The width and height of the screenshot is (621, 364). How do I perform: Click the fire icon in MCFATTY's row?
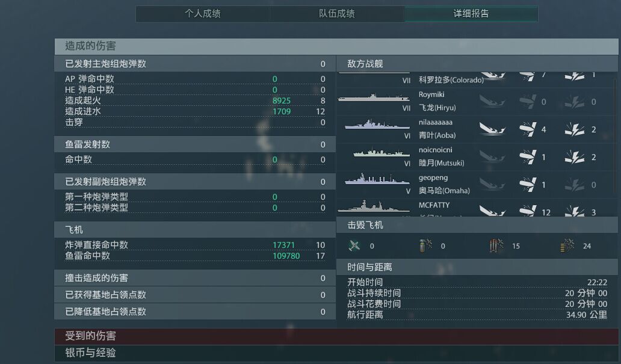pyautogui.click(x=574, y=211)
